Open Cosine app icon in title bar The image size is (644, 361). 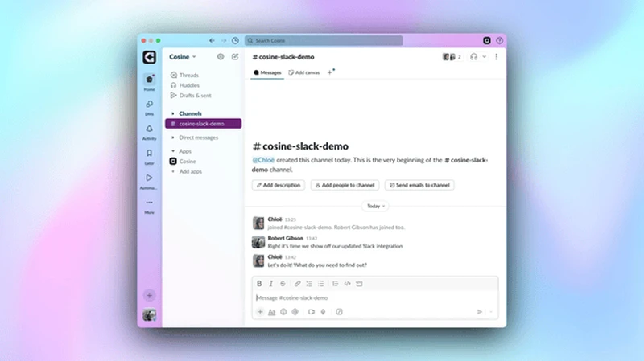[487, 40]
